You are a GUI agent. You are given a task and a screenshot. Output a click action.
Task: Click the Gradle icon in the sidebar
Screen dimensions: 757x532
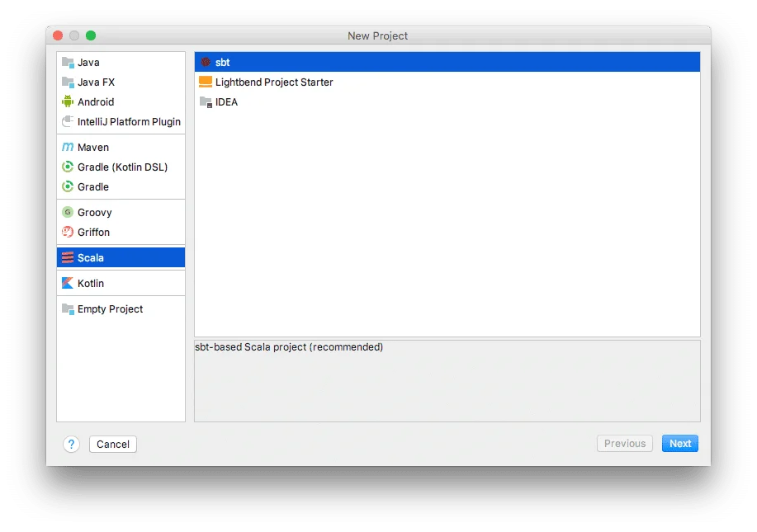pos(68,186)
